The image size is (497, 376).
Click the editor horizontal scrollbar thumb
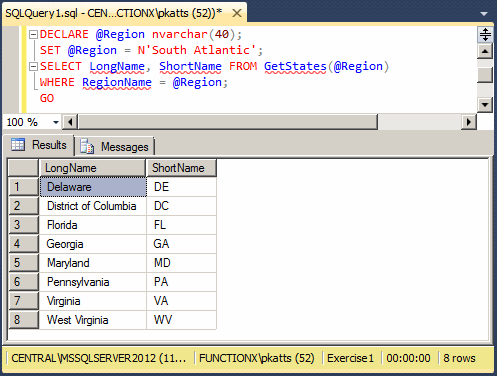click(x=228, y=122)
